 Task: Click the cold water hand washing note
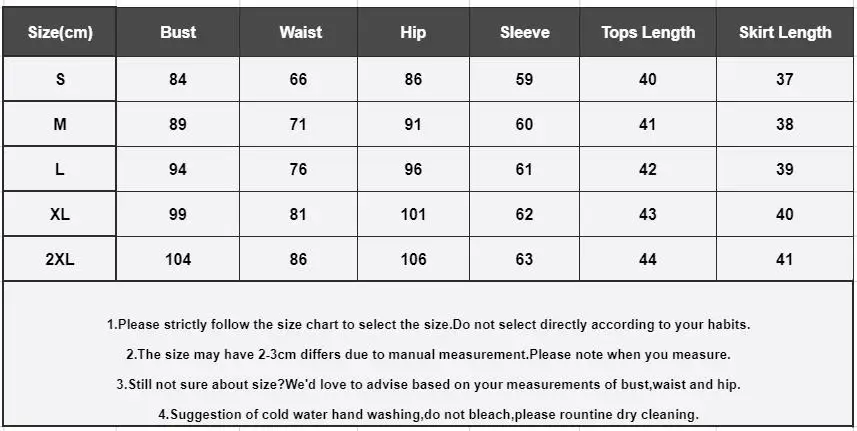coord(428,414)
